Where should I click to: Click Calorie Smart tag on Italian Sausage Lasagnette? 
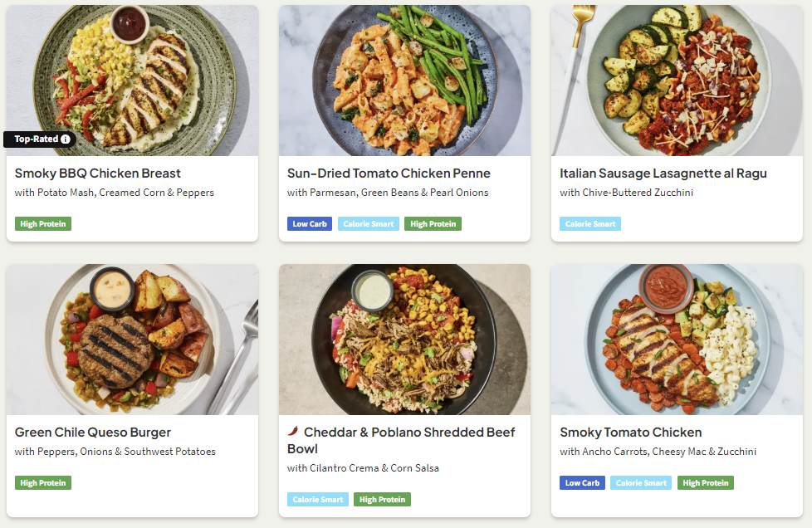tap(590, 224)
